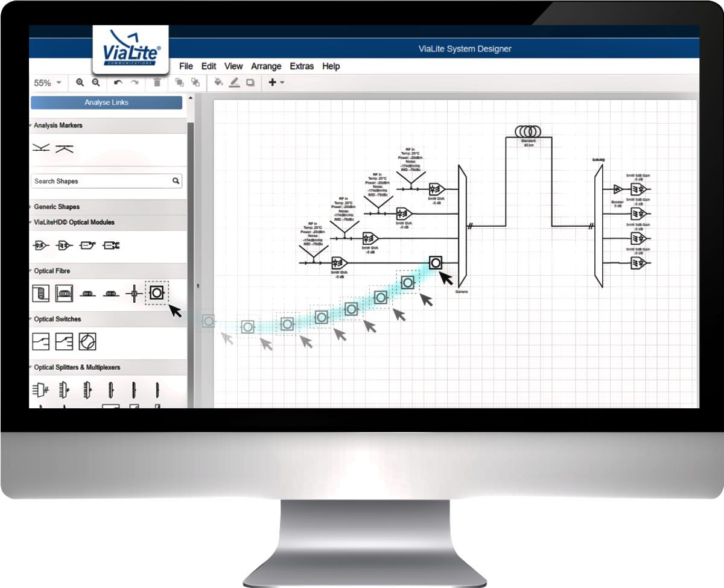Select the second Optical Modules shape

point(64,245)
